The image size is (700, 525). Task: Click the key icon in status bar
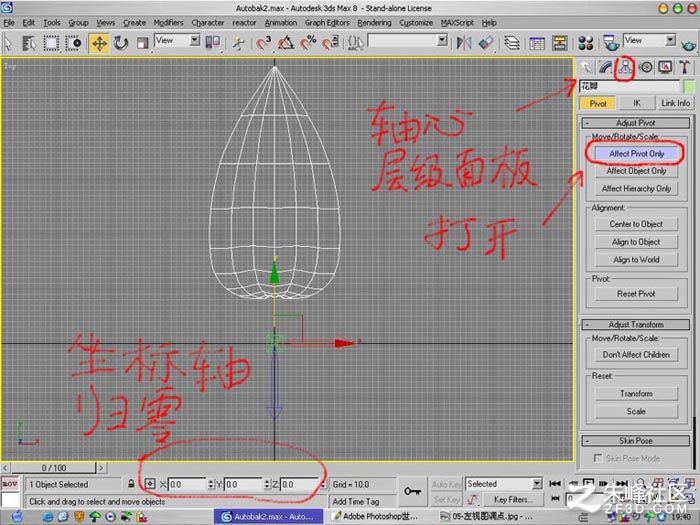click(x=412, y=492)
